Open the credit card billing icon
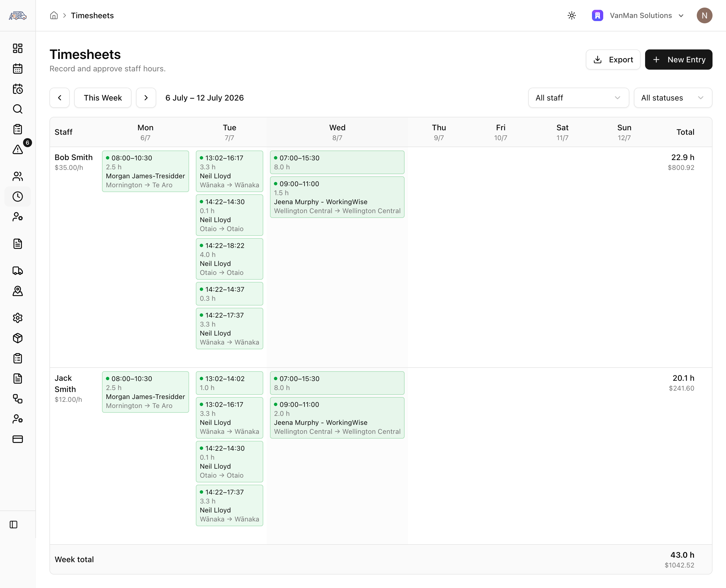Viewport: 726px width, 588px height. (18, 439)
